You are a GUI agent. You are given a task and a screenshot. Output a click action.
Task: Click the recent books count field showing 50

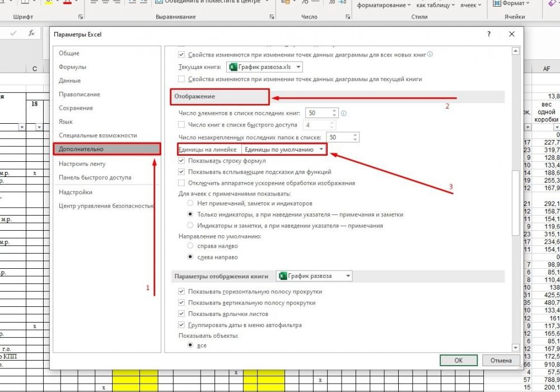pos(318,113)
